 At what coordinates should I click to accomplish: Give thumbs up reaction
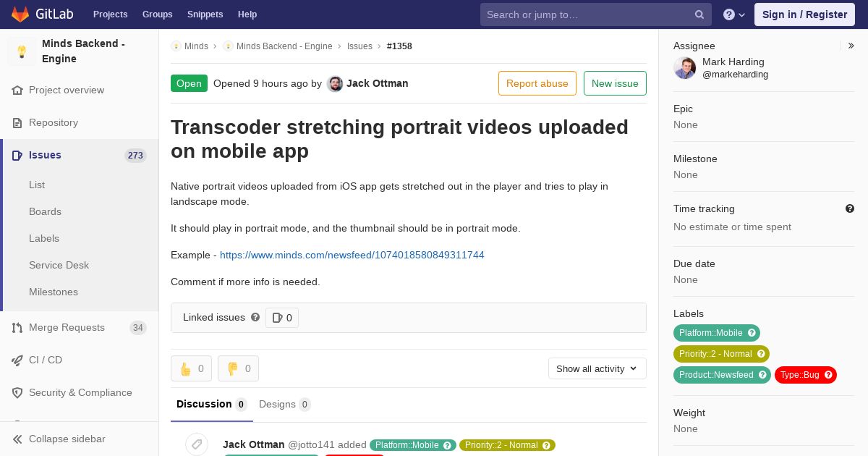pyautogui.click(x=191, y=368)
